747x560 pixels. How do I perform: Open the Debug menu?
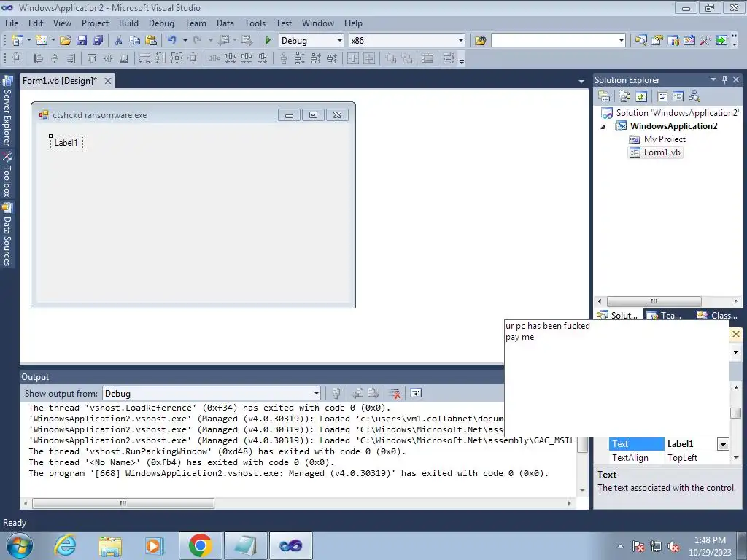coord(161,23)
